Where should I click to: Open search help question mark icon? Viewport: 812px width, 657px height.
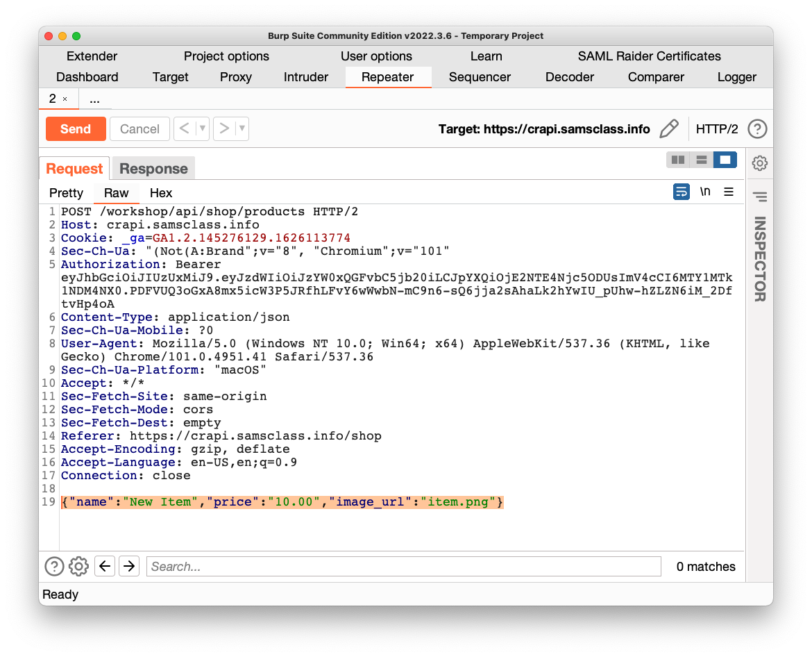pos(54,566)
